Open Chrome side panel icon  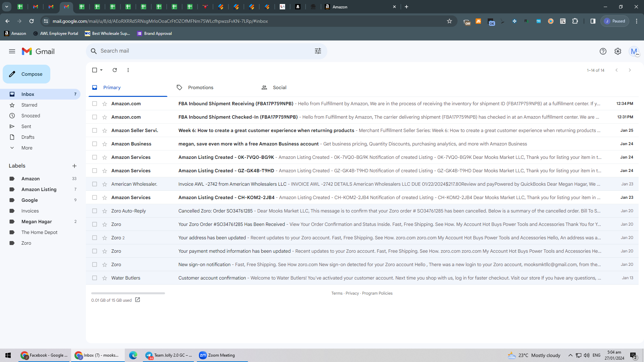coord(593,21)
